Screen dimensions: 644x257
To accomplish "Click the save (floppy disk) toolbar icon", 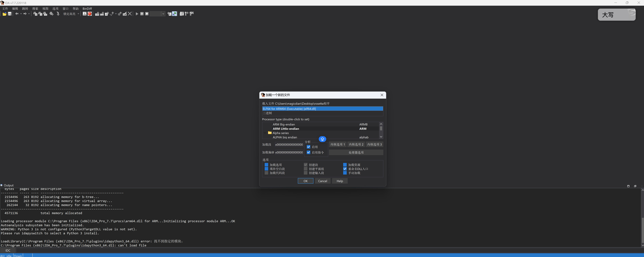I will (x=10, y=14).
